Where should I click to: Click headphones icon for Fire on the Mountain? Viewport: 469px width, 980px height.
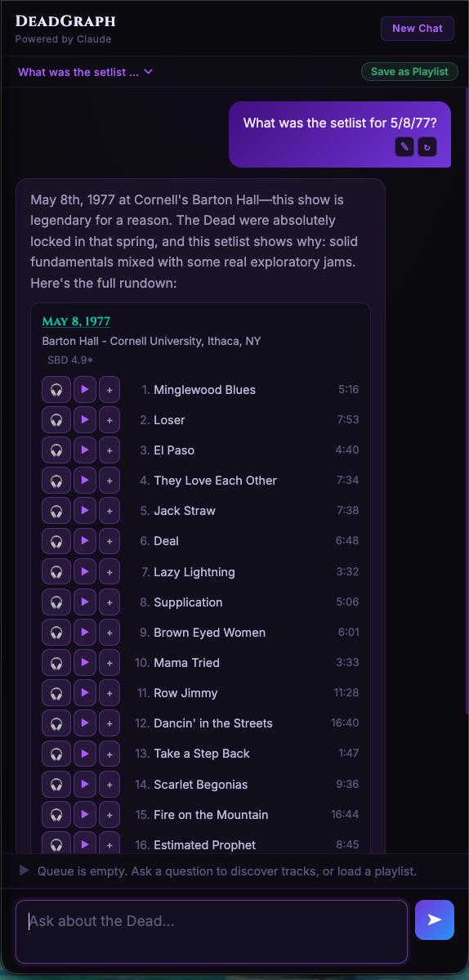[x=56, y=815]
